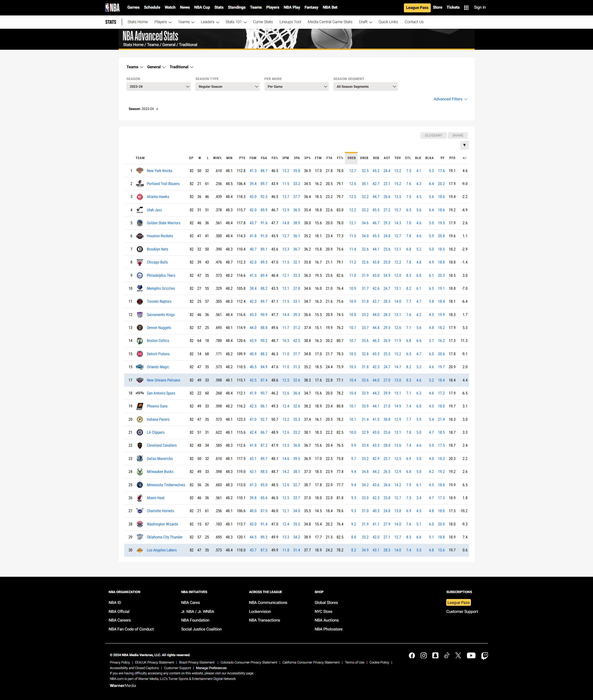The height and width of the screenshot is (700, 593).
Task: Open the Season Type dropdown
Action: pyautogui.click(x=227, y=87)
